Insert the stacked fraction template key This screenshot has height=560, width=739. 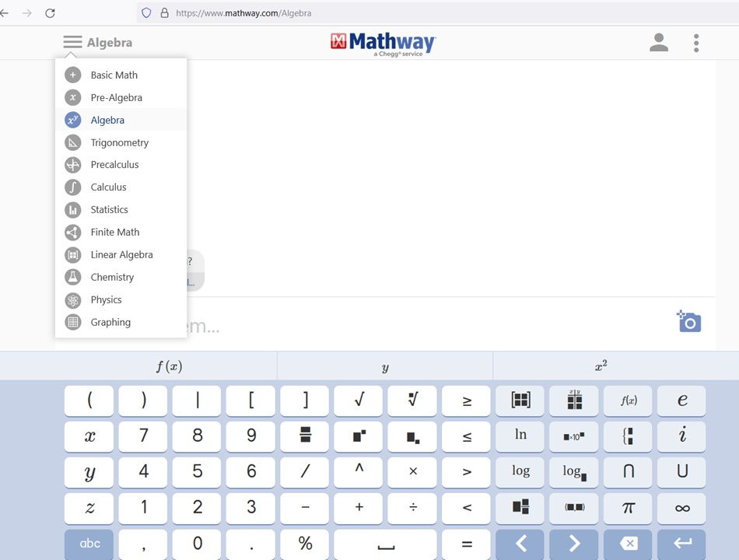tap(305, 436)
